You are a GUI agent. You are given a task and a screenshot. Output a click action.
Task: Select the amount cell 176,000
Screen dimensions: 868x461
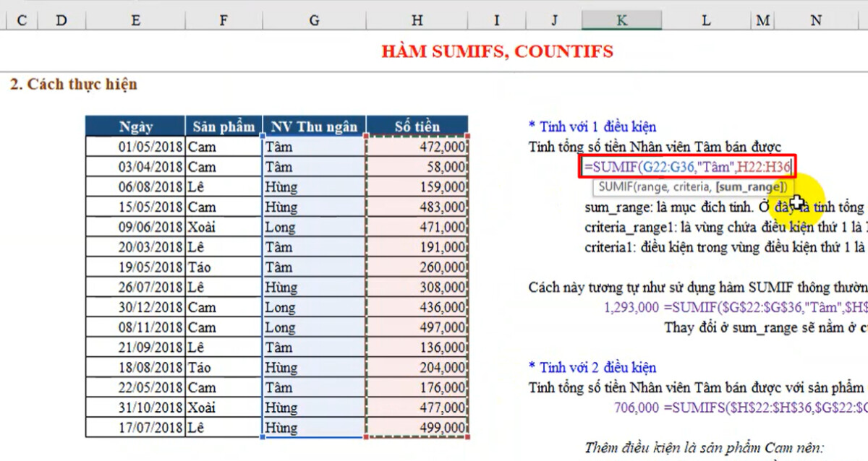point(417,387)
